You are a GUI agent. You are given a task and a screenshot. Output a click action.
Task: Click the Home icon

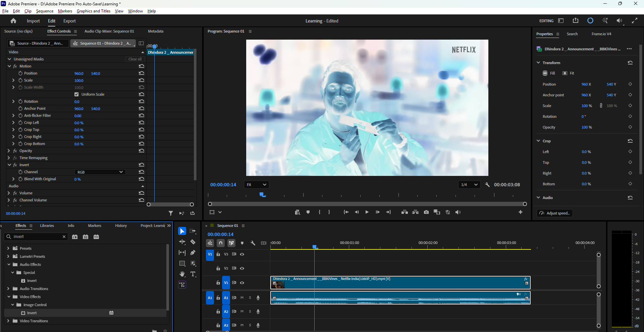tap(13, 21)
